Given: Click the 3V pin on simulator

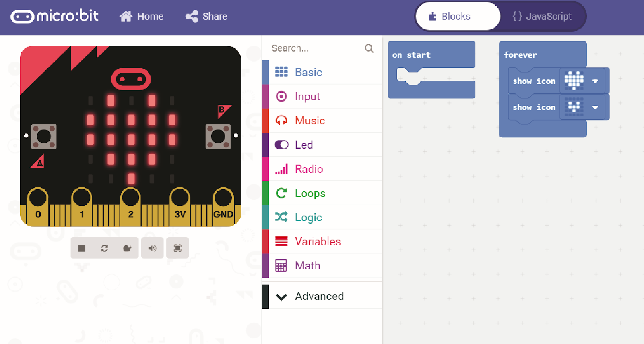Looking at the screenshot, I should coord(180,206).
